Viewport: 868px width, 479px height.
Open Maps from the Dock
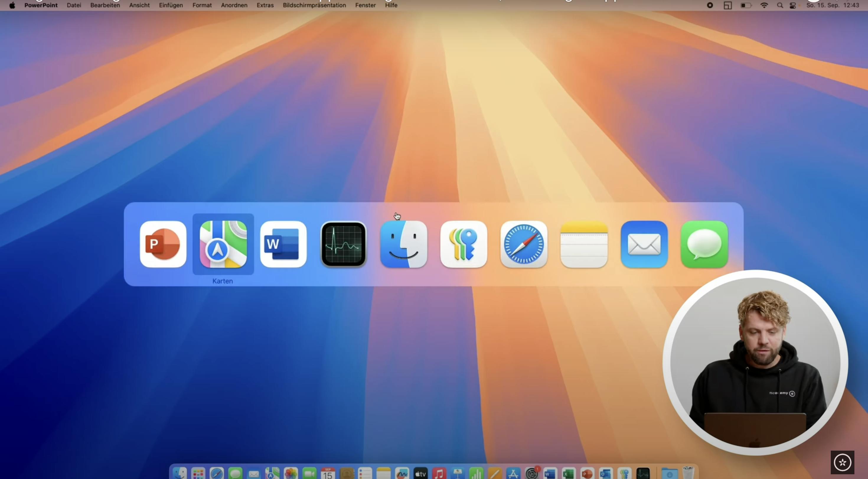tap(272, 473)
